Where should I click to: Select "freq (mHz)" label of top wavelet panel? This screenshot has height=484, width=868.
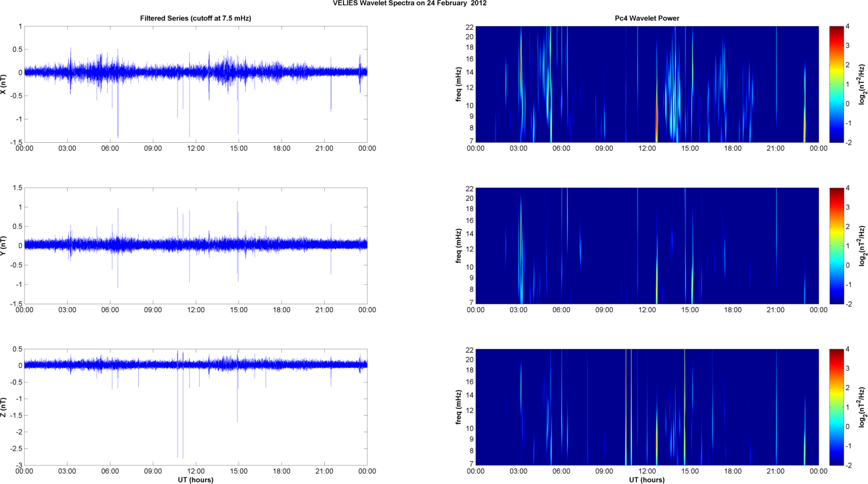458,84
